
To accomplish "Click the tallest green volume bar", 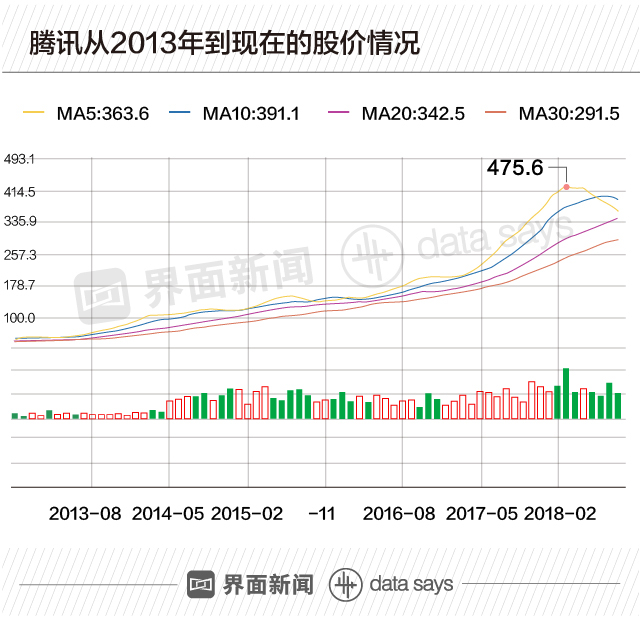I will [x=566, y=393].
